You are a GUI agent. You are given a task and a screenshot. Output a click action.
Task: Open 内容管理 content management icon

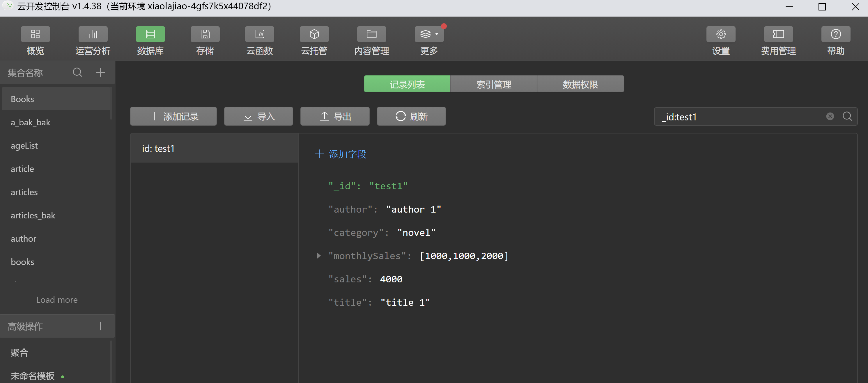tap(371, 34)
